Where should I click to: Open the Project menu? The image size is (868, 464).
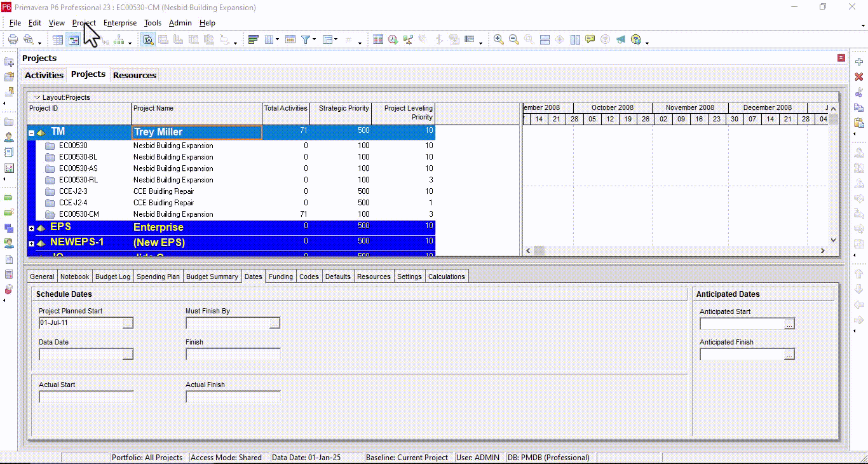[x=84, y=23]
